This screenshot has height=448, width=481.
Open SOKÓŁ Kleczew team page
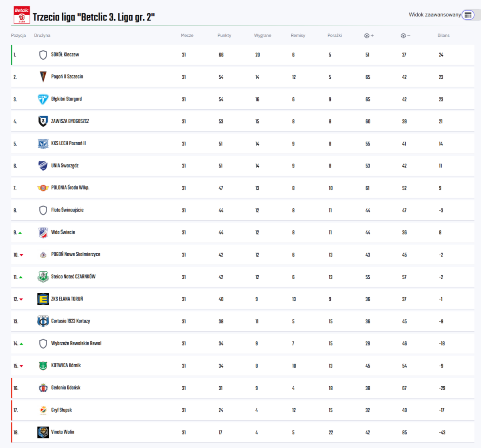click(x=65, y=54)
